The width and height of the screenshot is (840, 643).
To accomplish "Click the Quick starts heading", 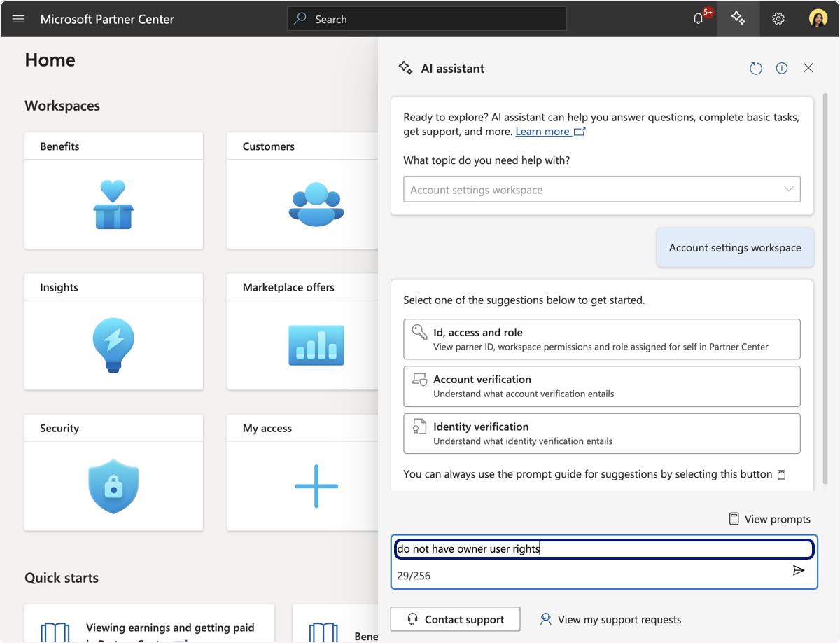I will pyautogui.click(x=62, y=578).
